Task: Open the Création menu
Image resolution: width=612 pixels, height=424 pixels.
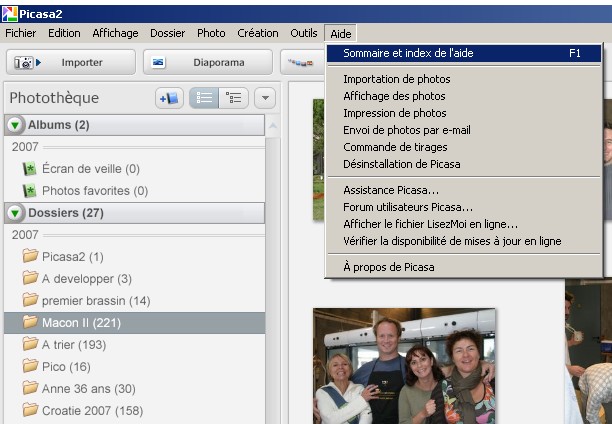Action: (x=258, y=33)
